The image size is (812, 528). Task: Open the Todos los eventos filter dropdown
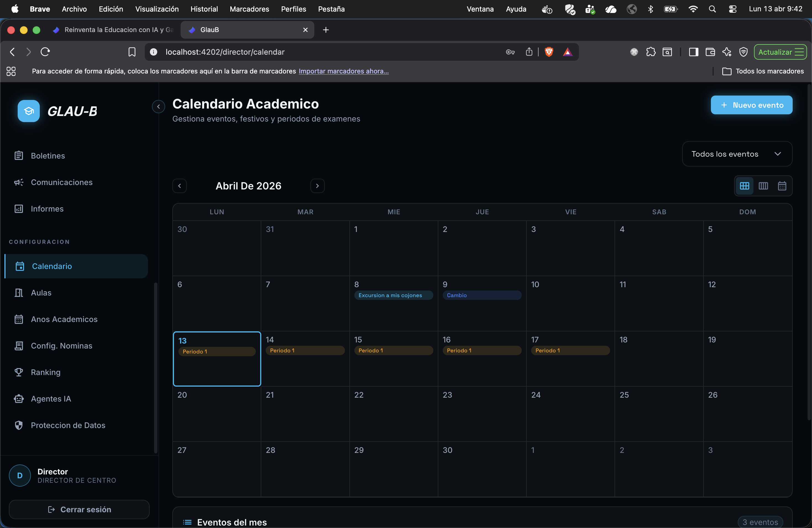pos(737,154)
